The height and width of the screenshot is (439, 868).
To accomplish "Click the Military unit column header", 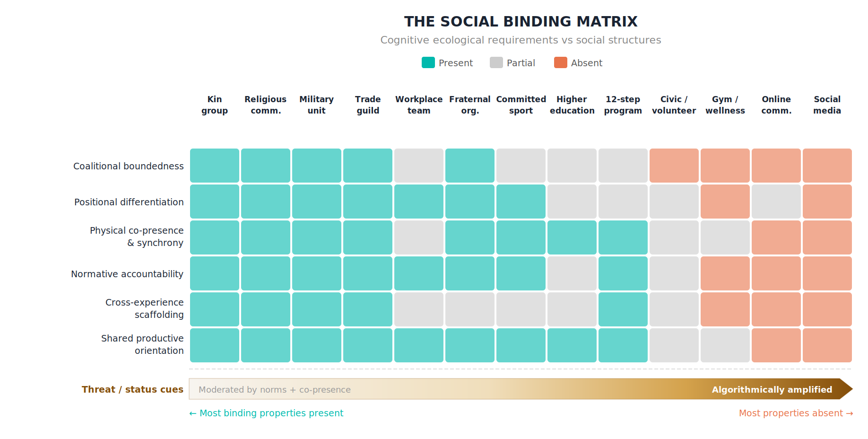I will coord(317,105).
